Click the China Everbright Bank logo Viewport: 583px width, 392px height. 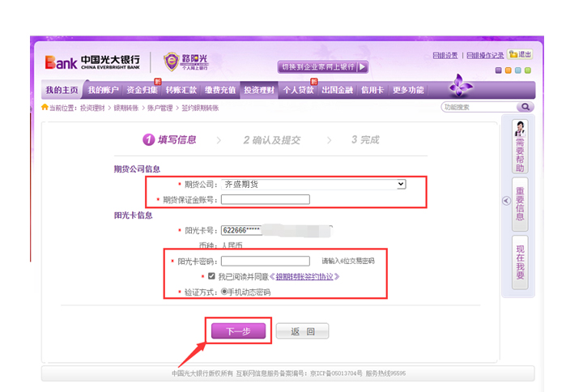[92, 62]
